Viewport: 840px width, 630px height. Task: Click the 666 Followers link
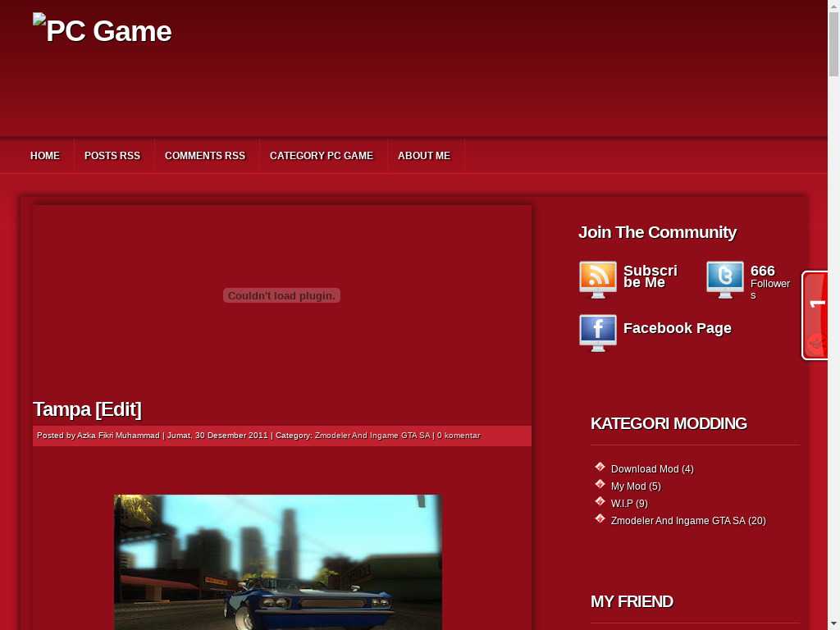(x=770, y=282)
